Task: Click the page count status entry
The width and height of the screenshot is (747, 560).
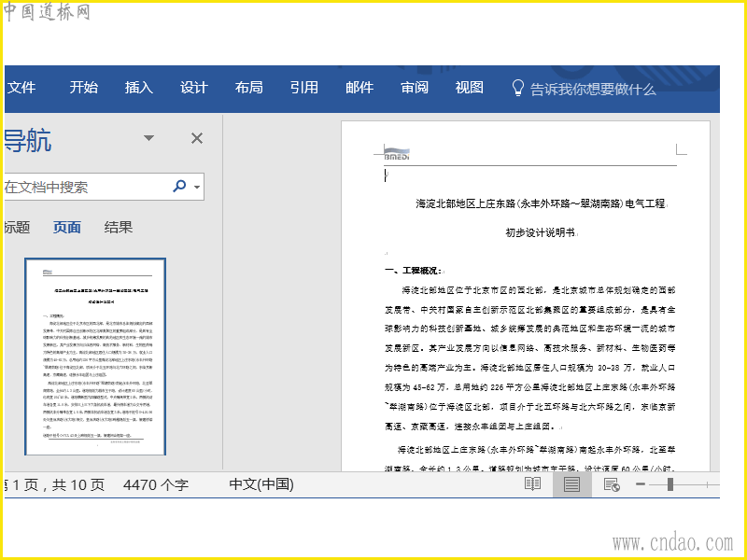Action: point(54,484)
